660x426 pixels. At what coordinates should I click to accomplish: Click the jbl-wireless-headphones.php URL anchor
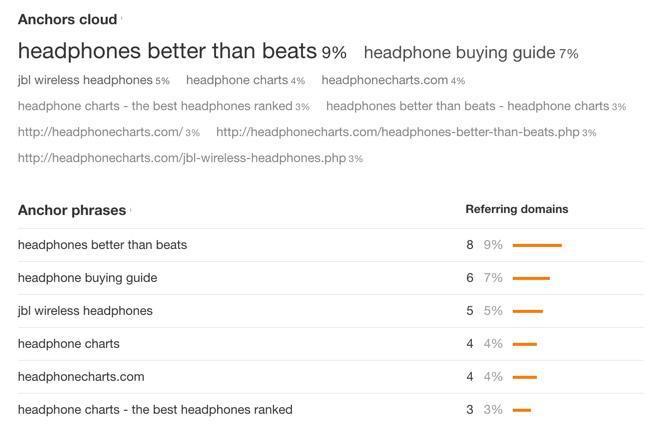(x=181, y=158)
